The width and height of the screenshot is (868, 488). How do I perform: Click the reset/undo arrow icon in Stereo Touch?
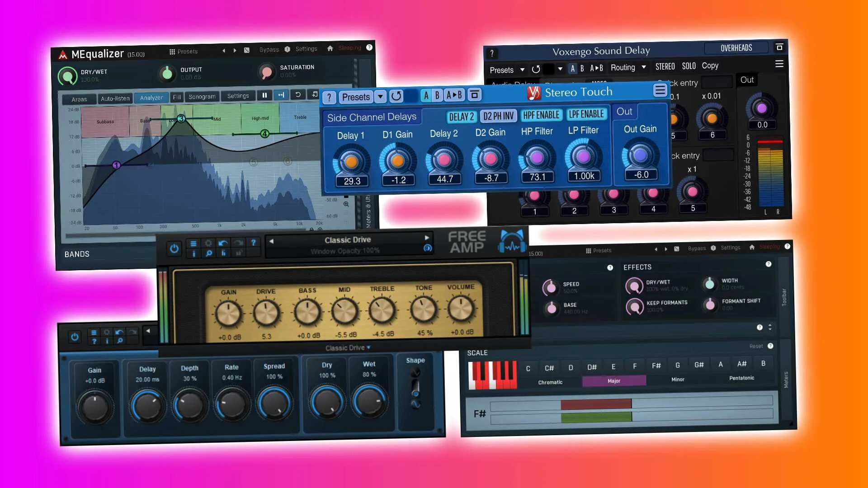pyautogui.click(x=396, y=96)
